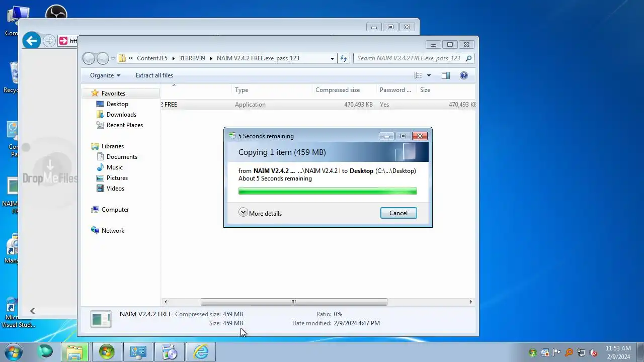Open the Music library
This screenshot has height=362, width=644.
pyautogui.click(x=114, y=167)
